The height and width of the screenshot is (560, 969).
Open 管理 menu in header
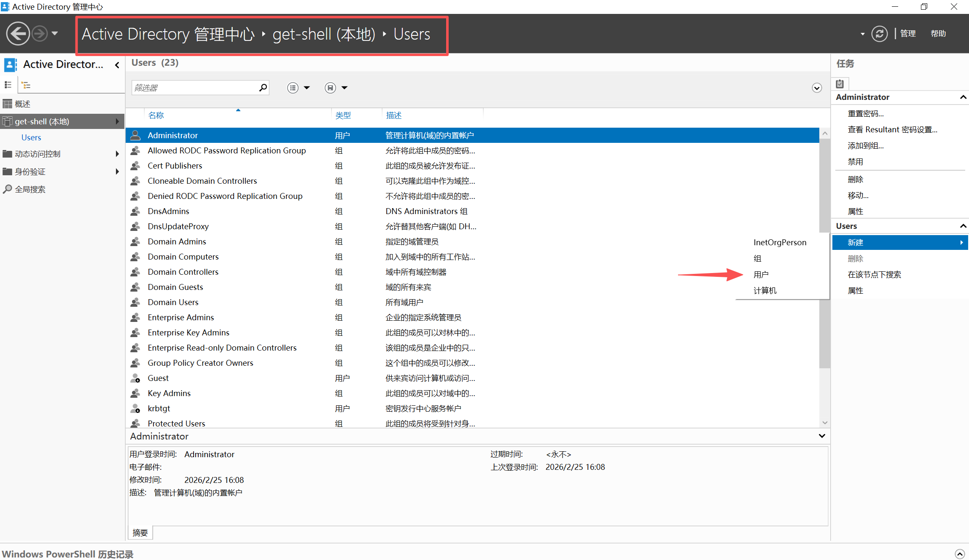click(908, 34)
